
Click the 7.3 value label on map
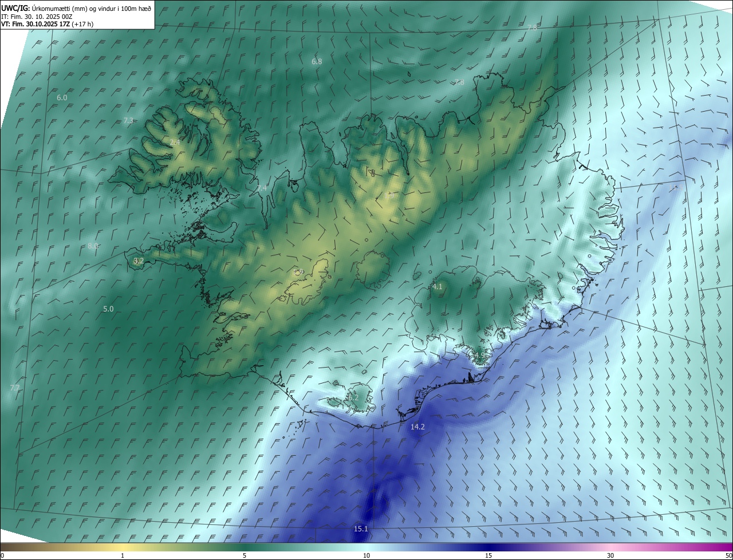point(128,120)
